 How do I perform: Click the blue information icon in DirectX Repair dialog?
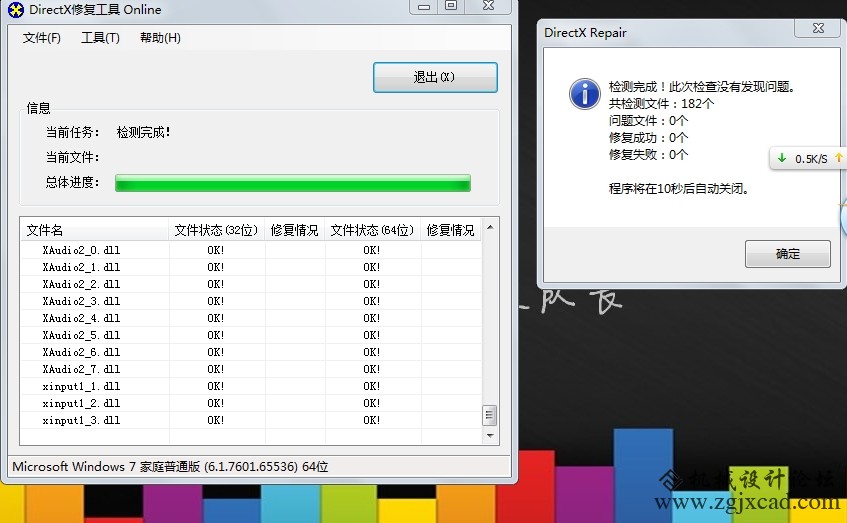pyautogui.click(x=584, y=94)
